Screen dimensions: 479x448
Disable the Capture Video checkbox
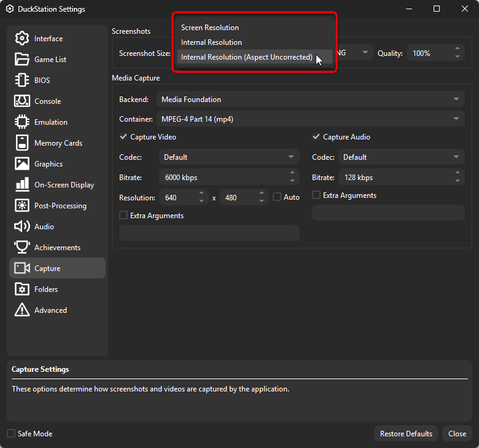[123, 137]
